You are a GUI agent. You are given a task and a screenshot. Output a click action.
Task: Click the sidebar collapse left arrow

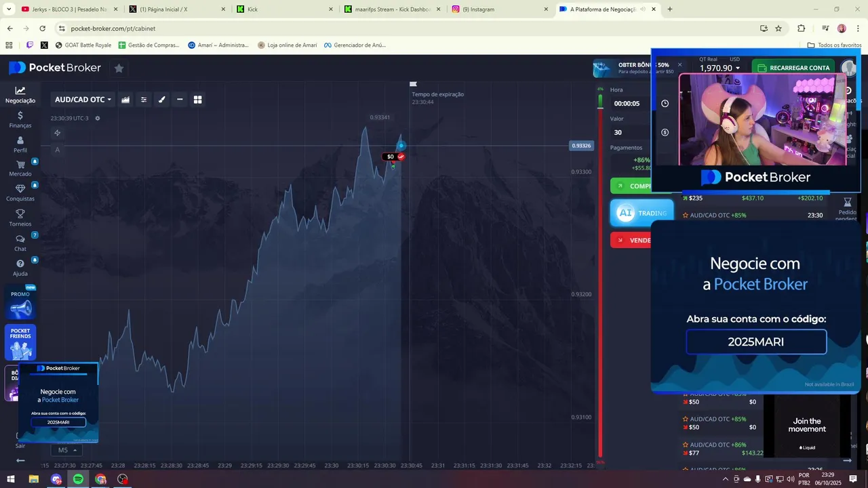pyautogui.click(x=20, y=461)
